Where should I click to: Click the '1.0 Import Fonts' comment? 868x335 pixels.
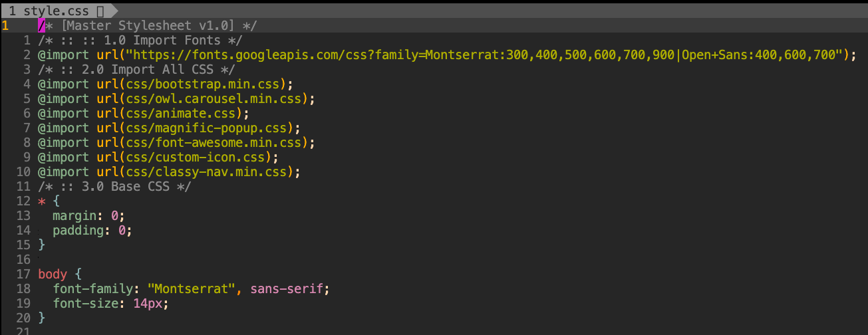(x=140, y=40)
